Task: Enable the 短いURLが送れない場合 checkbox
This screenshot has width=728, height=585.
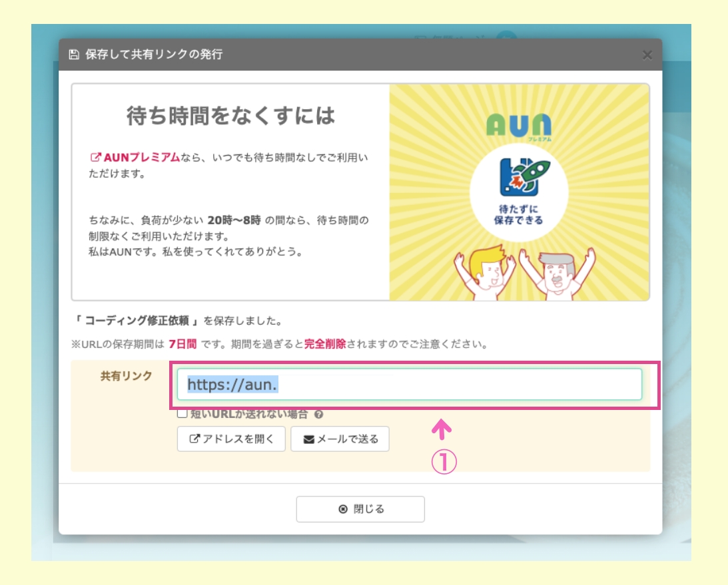Action: 182,413
